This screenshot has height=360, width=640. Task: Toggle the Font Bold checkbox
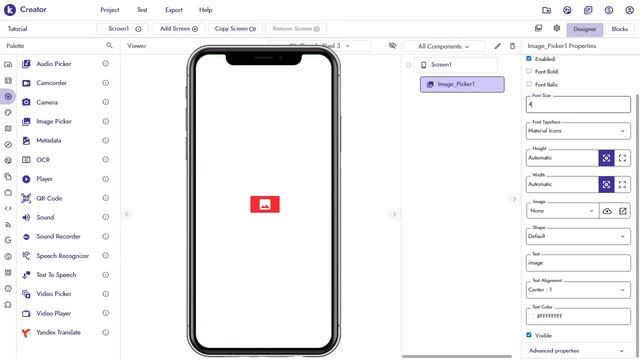pyautogui.click(x=529, y=71)
